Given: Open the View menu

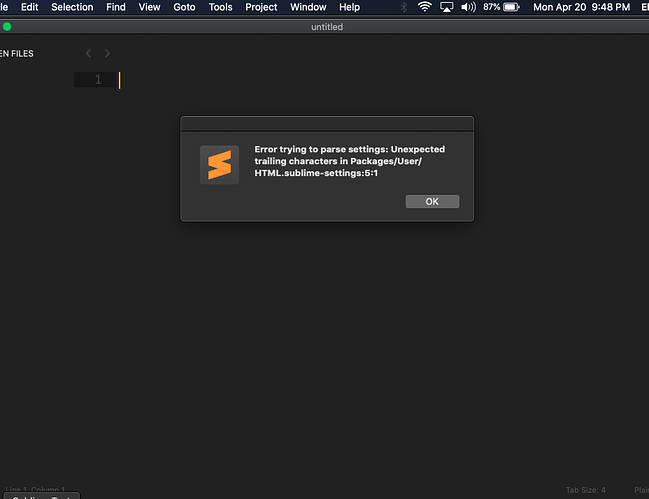Looking at the screenshot, I should 149,7.
